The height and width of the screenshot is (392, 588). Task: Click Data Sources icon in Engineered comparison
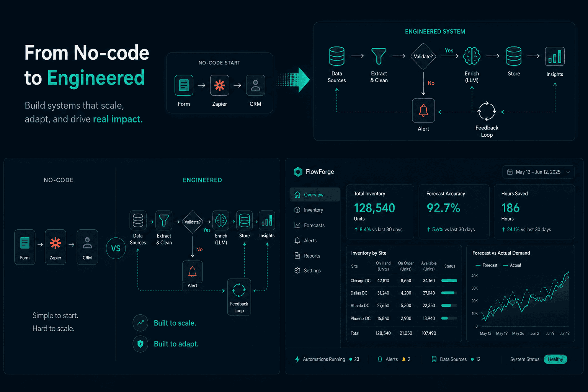point(138,221)
